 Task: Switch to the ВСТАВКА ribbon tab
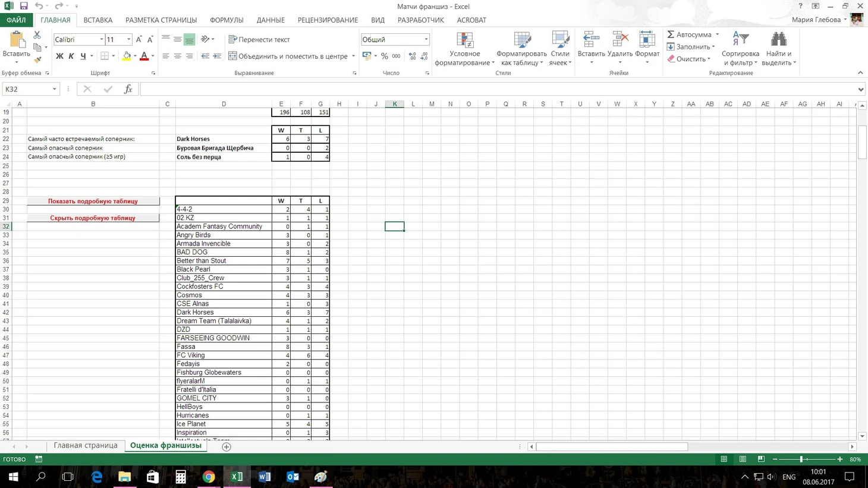(x=98, y=20)
